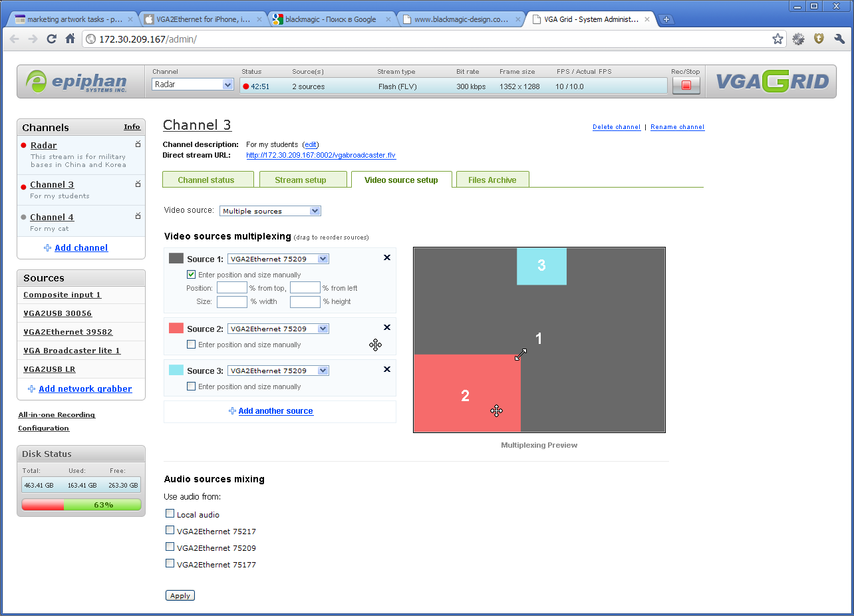Open the Files Archive tab
The height and width of the screenshot is (616, 854).
(x=492, y=180)
